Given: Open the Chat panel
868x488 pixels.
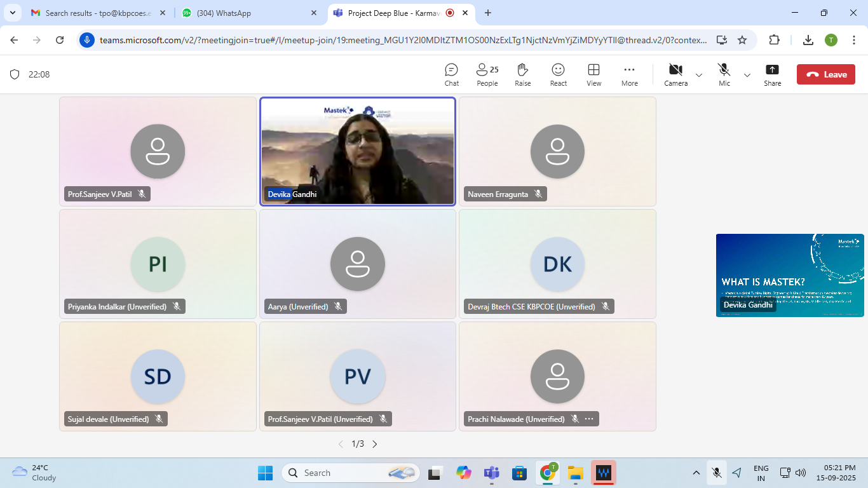Looking at the screenshot, I should [x=451, y=74].
